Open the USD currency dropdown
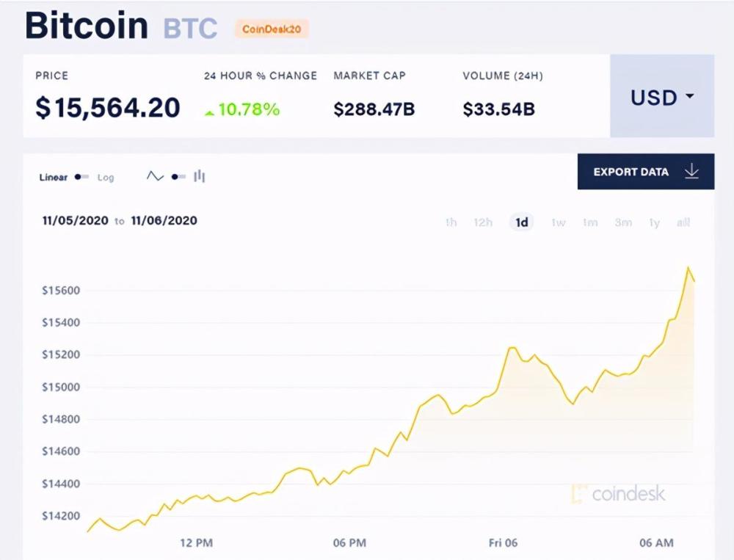The width and height of the screenshot is (734, 560). tap(661, 98)
